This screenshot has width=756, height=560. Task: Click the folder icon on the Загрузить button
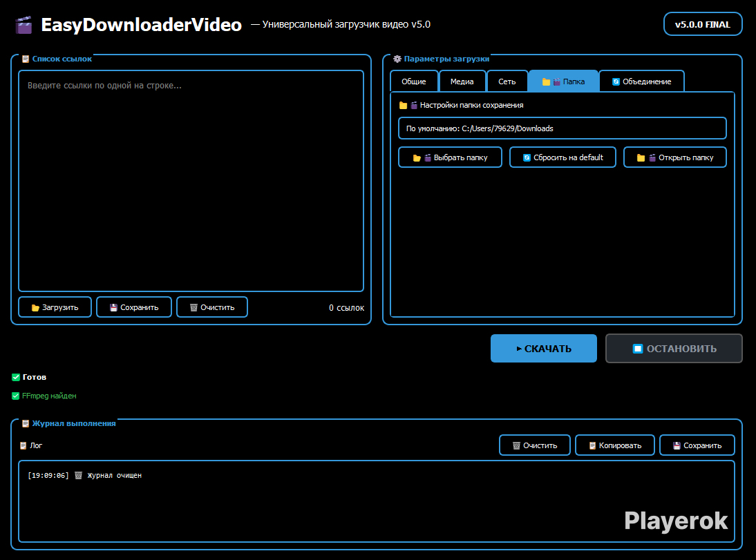(x=35, y=307)
